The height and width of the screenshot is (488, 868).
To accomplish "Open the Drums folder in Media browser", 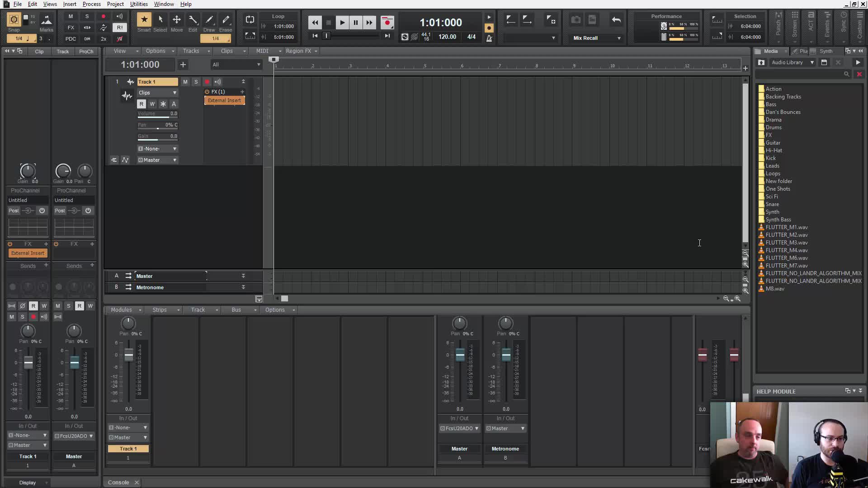I will pos(773,127).
